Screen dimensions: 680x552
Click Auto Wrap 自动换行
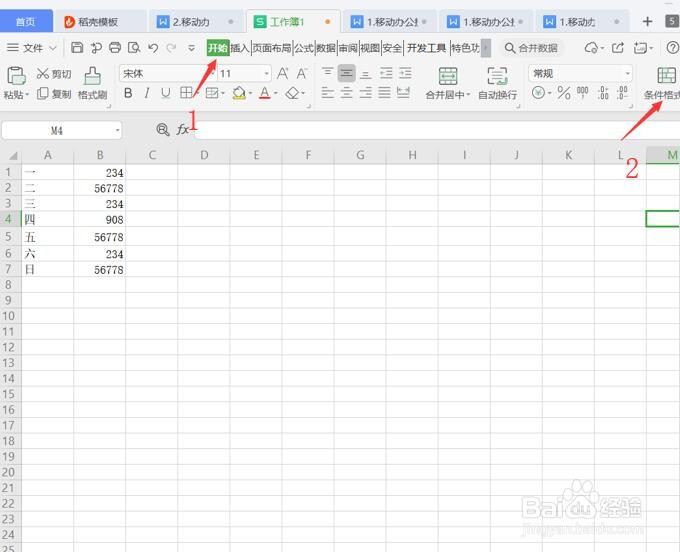[x=497, y=84]
